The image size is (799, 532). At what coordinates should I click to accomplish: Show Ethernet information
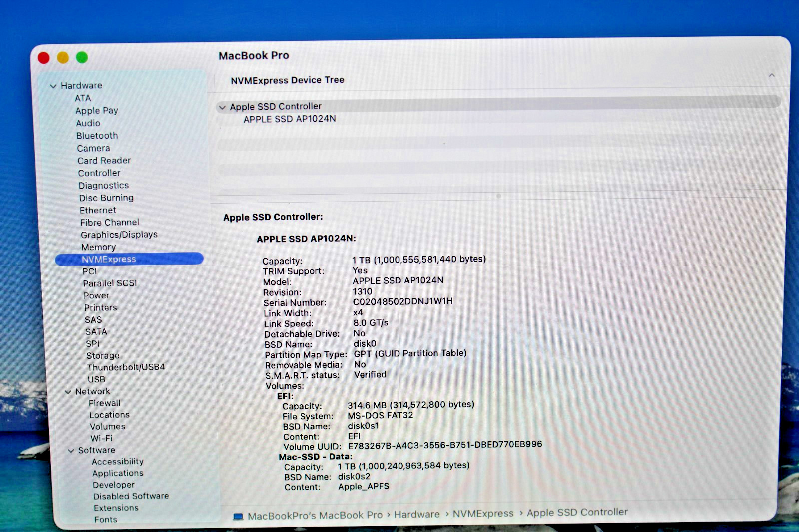[x=98, y=210]
